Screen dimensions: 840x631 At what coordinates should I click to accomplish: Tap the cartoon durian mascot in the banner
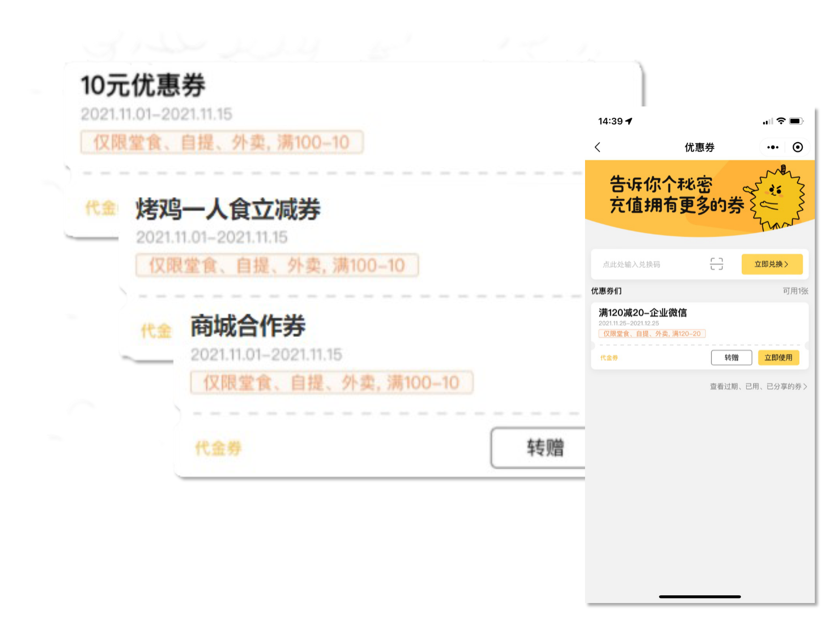click(x=779, y=198)
